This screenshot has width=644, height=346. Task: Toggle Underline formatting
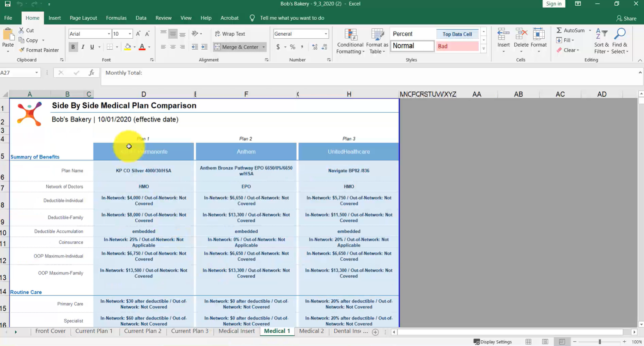pos(92,47)
